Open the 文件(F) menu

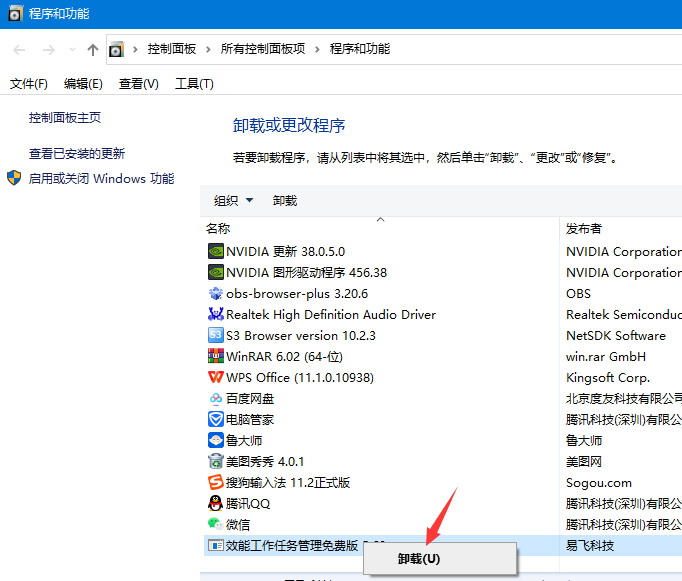pyautogui.click(x=29, y=83)
